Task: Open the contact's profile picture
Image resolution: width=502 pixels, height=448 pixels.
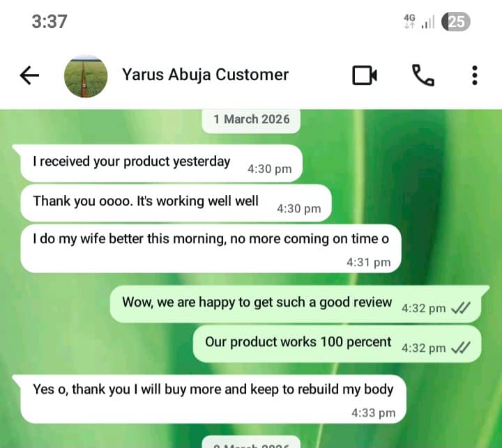Action: tap(86, 76)
